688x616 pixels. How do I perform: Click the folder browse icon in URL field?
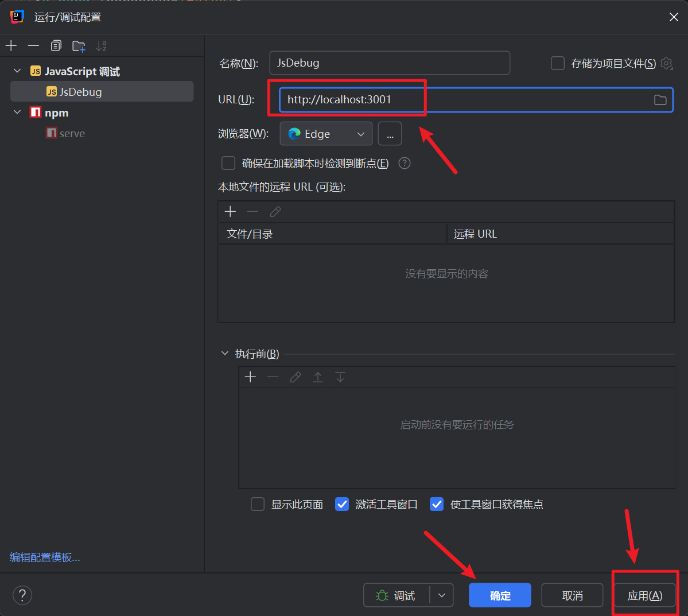point(660,100)
